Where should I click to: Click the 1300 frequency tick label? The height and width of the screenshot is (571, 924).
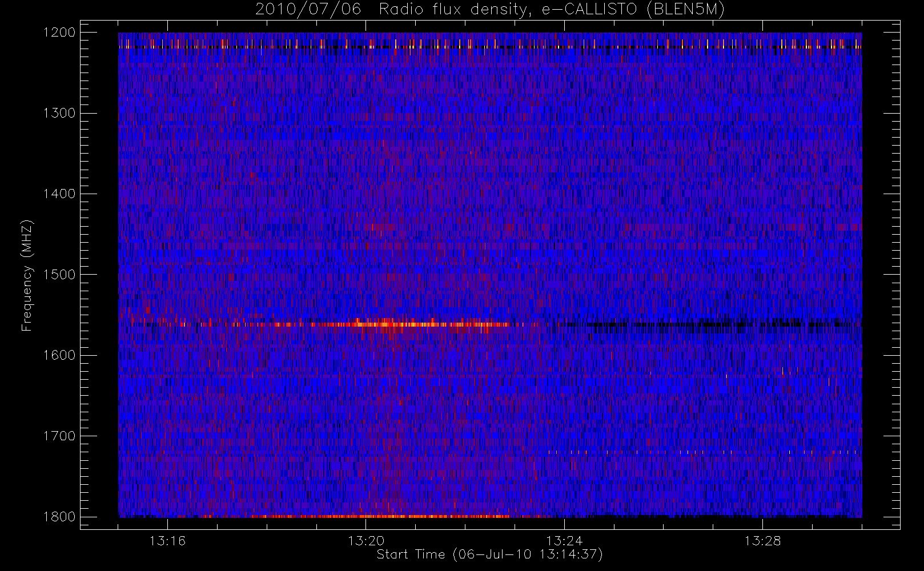(x=59, y=113)
